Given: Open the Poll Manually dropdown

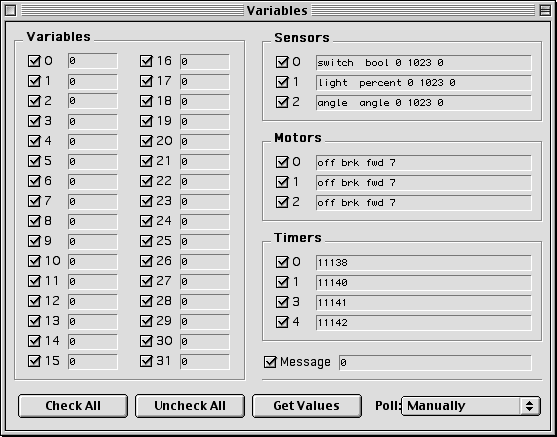Looking at the screenshot, I should [471, 406].
